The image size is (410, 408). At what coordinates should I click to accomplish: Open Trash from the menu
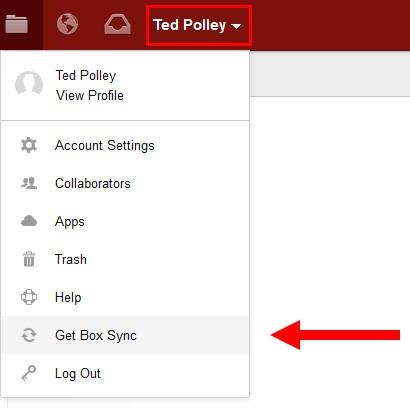coord(125,259)
